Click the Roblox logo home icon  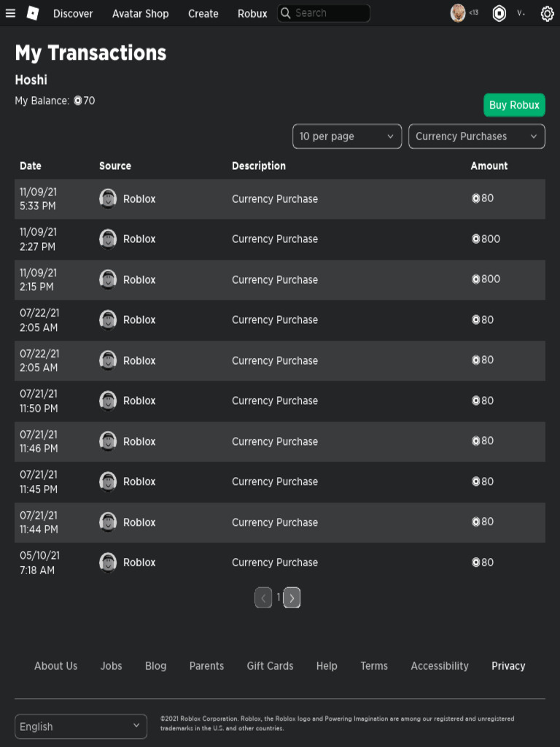tap(33, 13)
